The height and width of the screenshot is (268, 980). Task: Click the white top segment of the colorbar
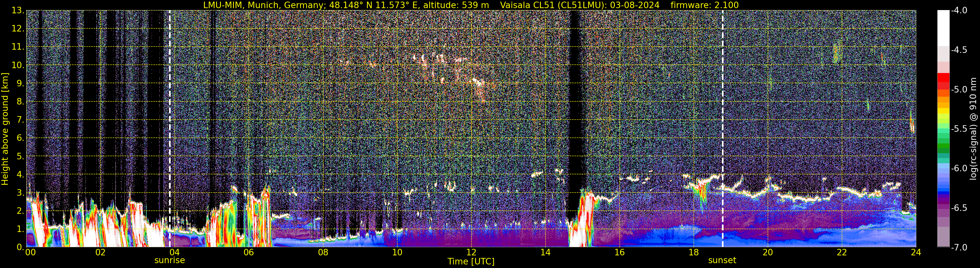click(x=944, y=28)
